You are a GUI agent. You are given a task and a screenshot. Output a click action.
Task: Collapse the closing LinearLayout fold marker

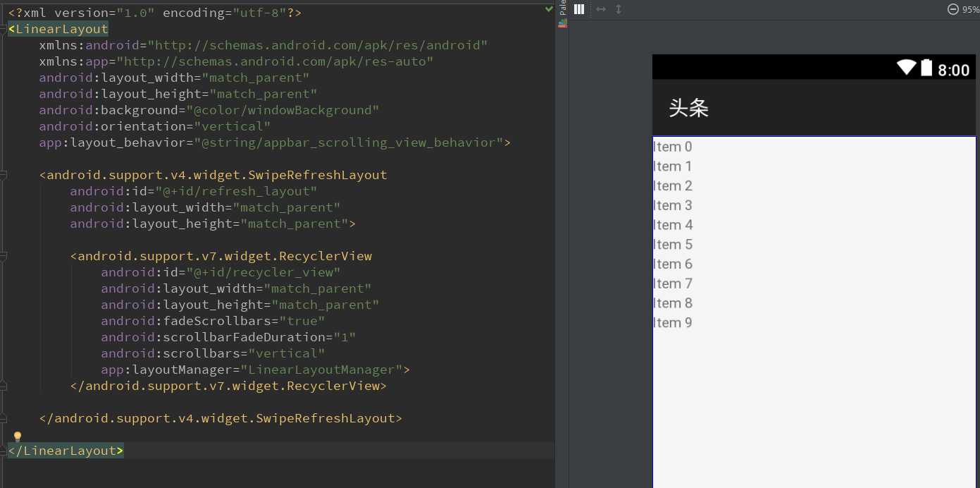point(4,451)
